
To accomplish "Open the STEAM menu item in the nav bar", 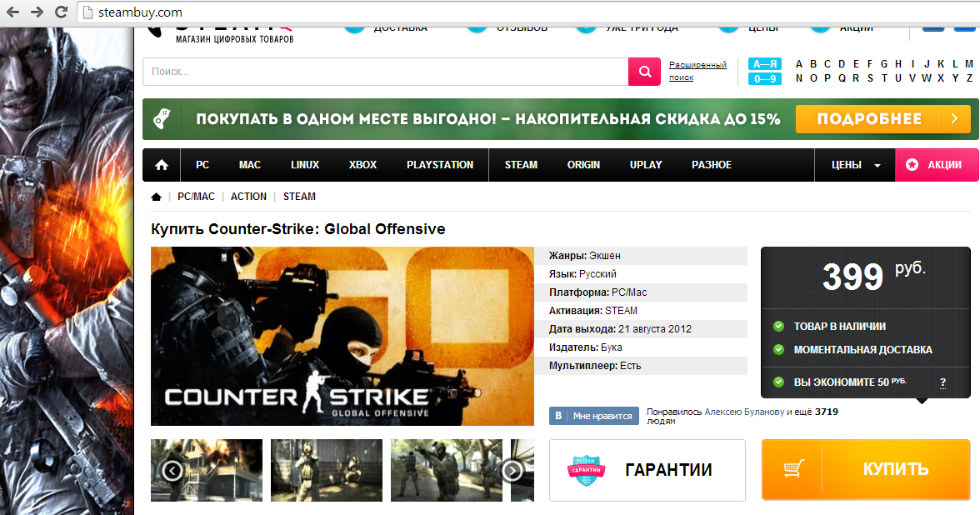I will 522,165.
